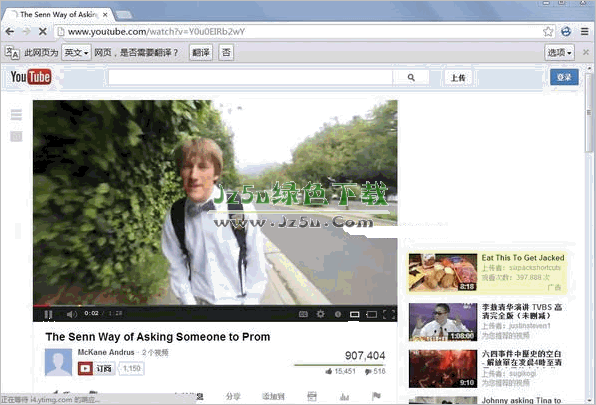This screenshot has width=596, height=405.
Task: Click the transcript icon below video
Action: (312, 397)
